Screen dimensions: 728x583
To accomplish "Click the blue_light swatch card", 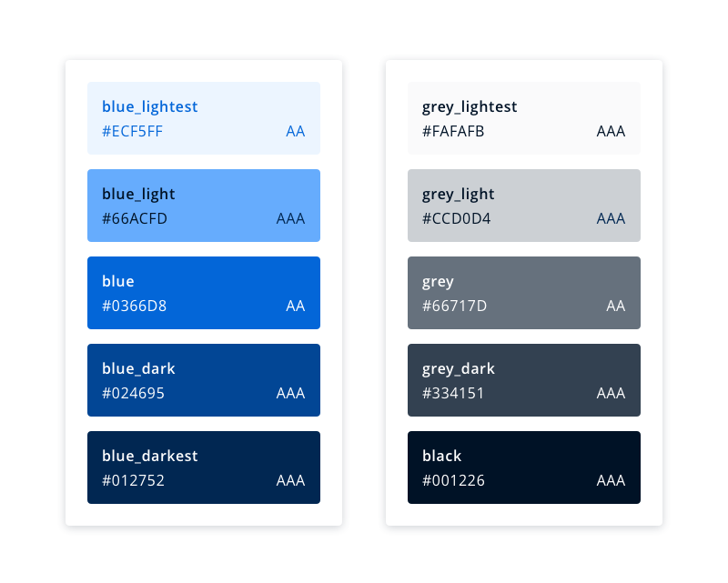I will pos(204,206).
